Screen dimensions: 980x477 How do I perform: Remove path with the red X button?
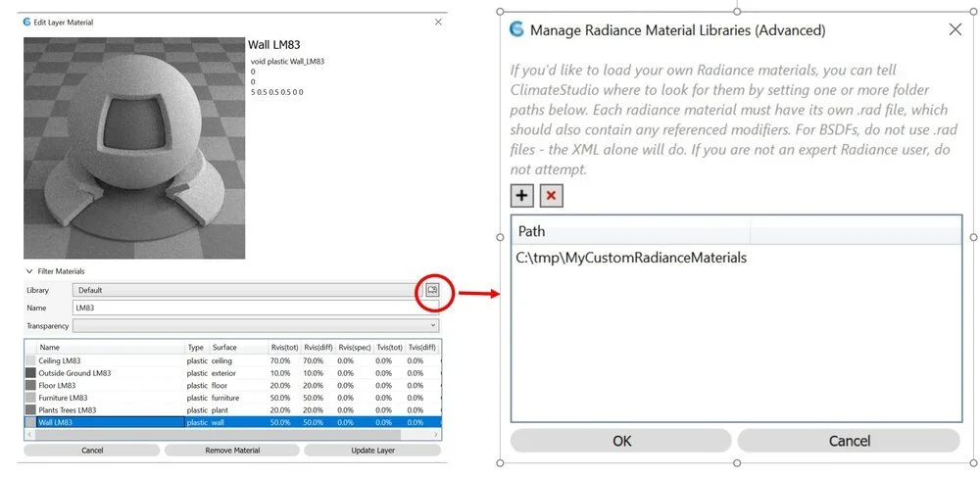click(551, 196)
